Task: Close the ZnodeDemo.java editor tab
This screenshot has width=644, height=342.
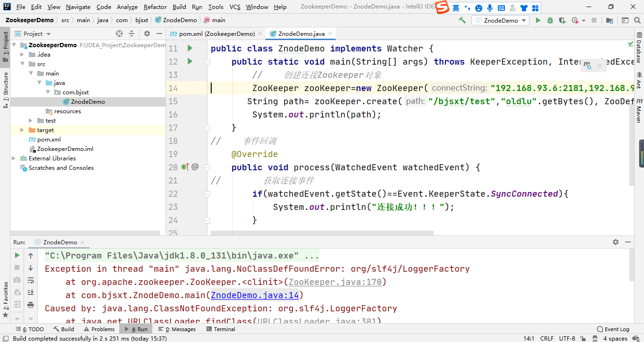Action: point(330,34)
